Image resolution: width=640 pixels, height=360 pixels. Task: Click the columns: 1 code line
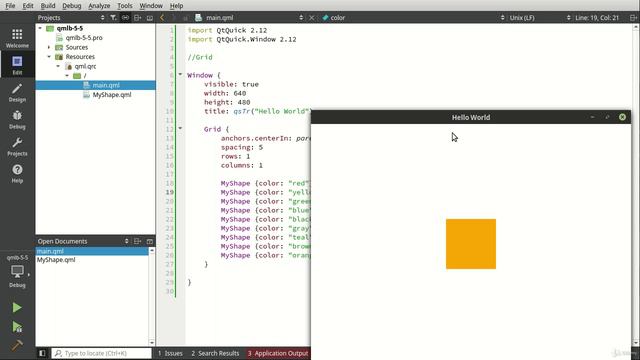242,165
